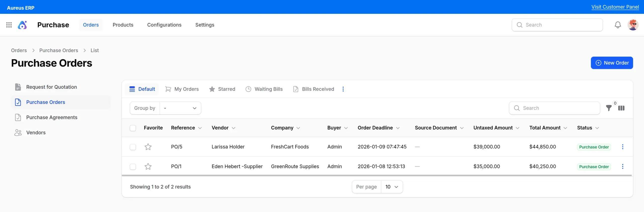This screenshot has width=644, height=212.
Task: Select the checkbox for order PO/1
Action: tap(133, 167)
